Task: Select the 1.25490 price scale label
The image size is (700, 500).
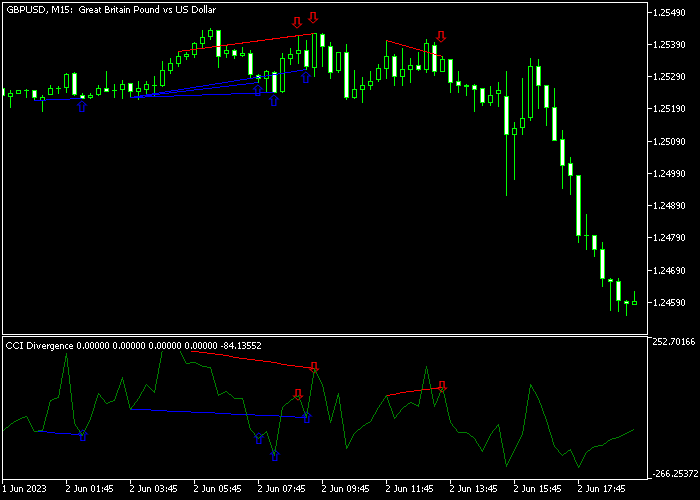Action: tap(669, 13)
